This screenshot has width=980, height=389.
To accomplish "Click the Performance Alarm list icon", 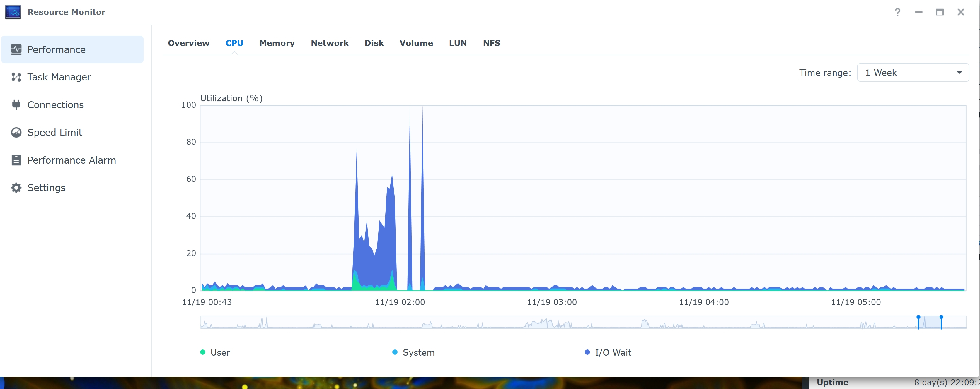I will 16,160.
